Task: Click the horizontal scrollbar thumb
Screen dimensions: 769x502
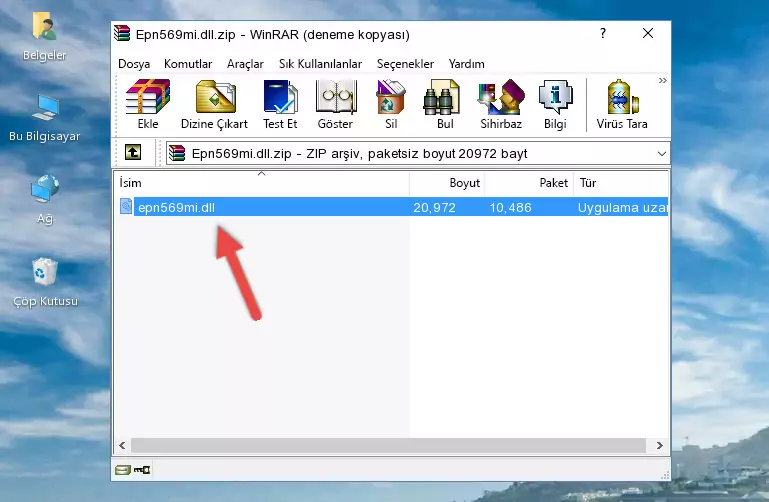Action: click(x=388, y=445)
